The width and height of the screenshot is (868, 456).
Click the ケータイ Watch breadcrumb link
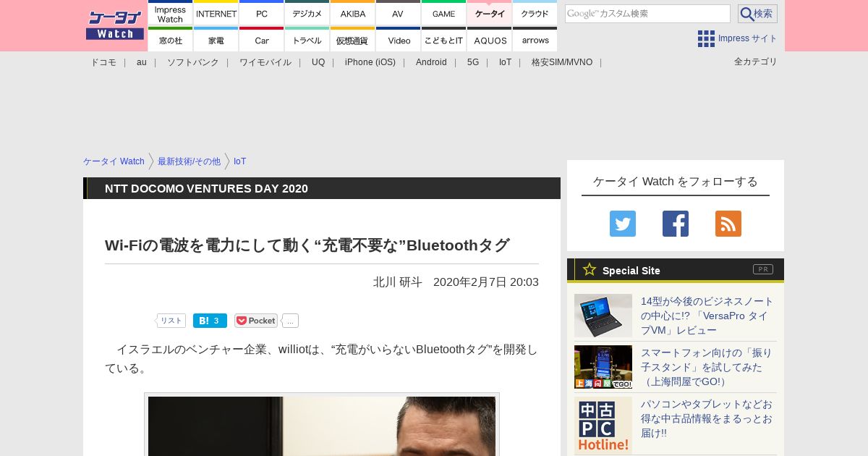point(114,161)
